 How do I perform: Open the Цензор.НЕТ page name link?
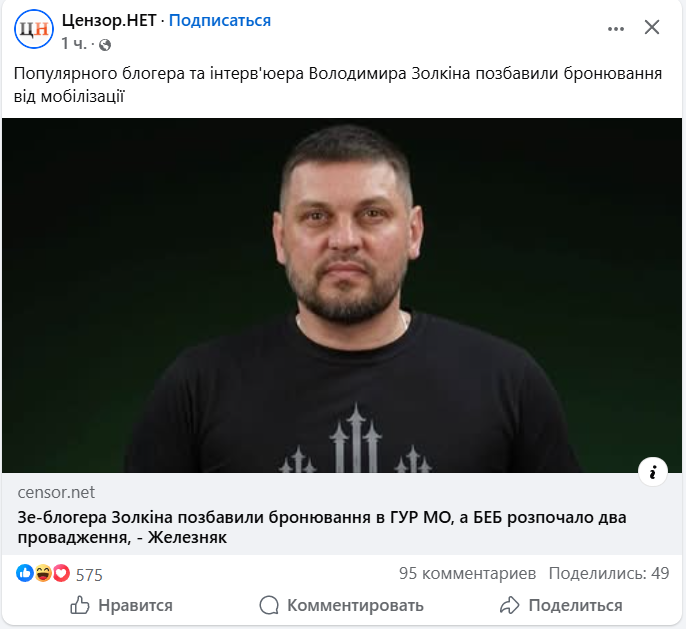[x=109, y=20]
